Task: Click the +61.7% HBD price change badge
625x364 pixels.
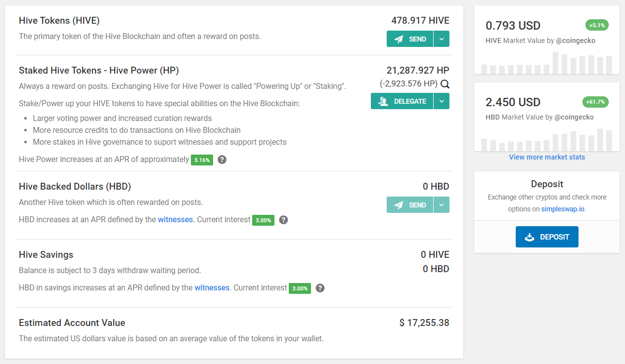Action: click(x=595, y=102)
